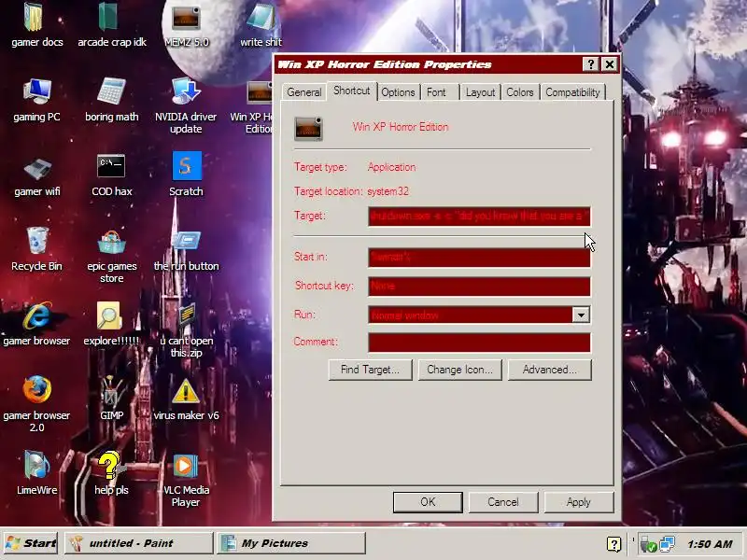The width and height of the screenshot is (747, 560).
Task: Open the Advanced shortcut settings
Action: [550, 370]
